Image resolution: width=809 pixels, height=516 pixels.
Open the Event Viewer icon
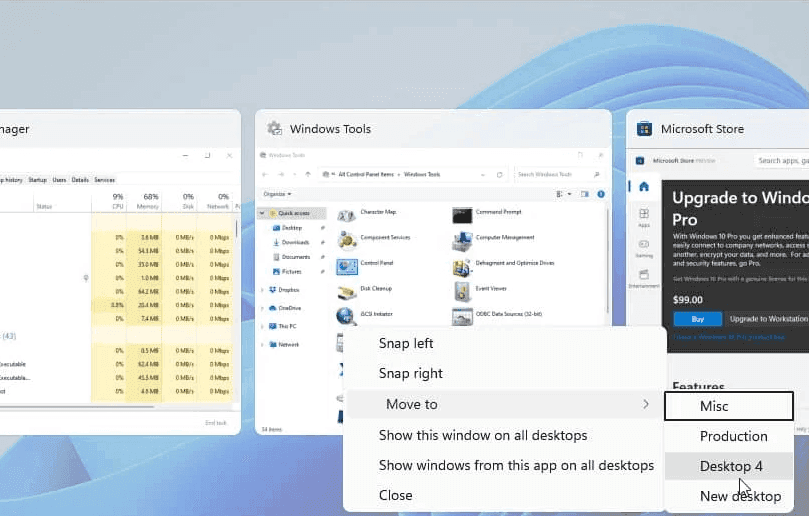(462, 292)
